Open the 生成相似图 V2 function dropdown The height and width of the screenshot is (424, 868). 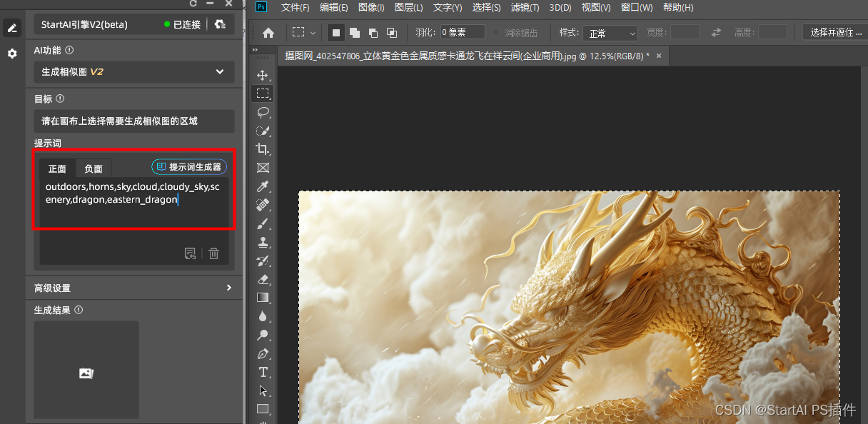pyautogui.click(x=134, y=72)
